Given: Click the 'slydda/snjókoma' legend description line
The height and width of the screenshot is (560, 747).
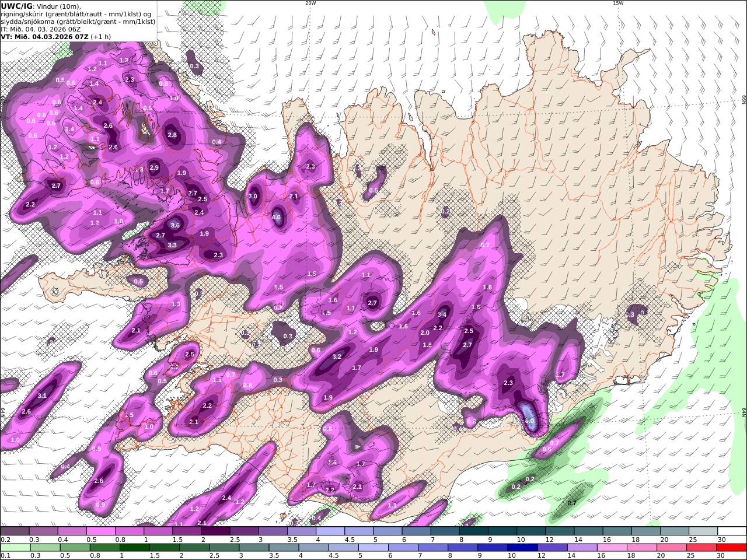Looking at the screenshot, I should (78, 22).
